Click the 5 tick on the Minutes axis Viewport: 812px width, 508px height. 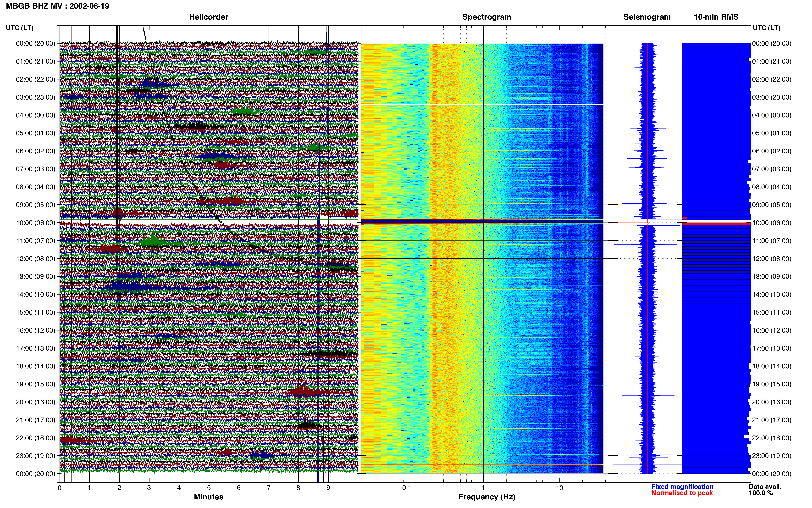209,487
